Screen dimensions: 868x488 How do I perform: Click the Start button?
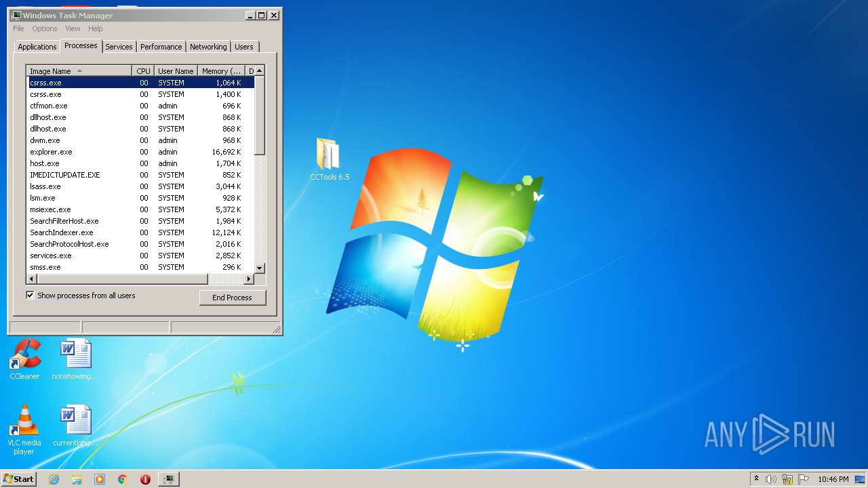(18, 479)
